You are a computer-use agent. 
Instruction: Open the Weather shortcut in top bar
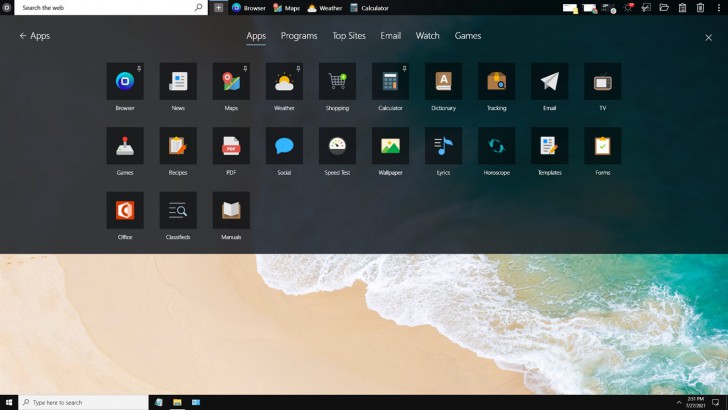[x=325, y=8]
